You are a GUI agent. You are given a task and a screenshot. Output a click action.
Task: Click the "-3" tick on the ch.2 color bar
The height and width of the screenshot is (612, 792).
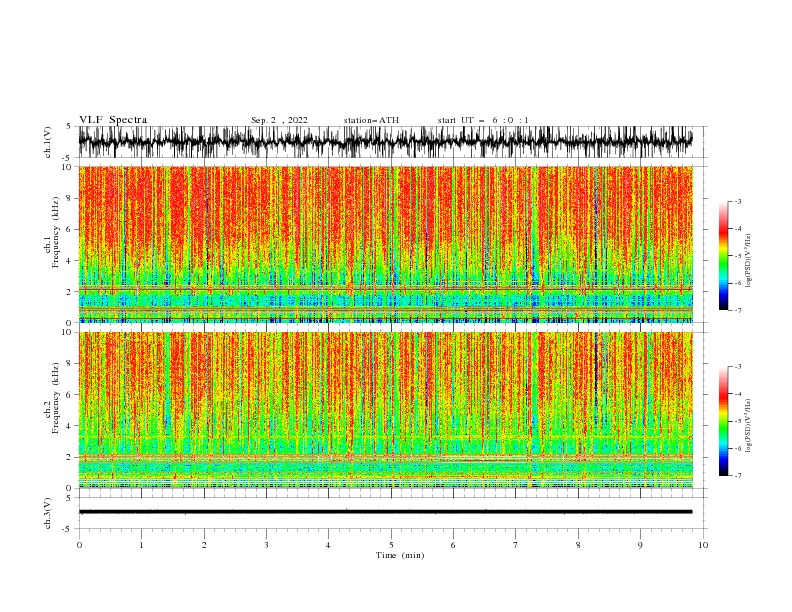(738, 367)
